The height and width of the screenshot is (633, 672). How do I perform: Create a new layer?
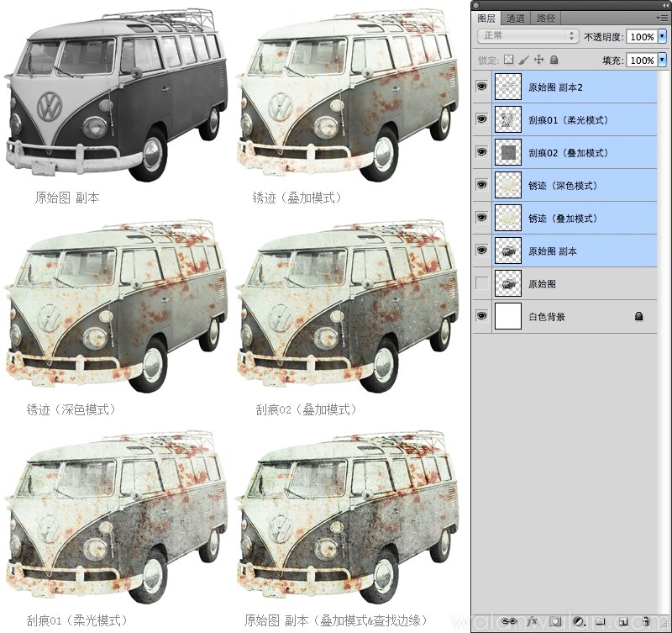point(622,621)
